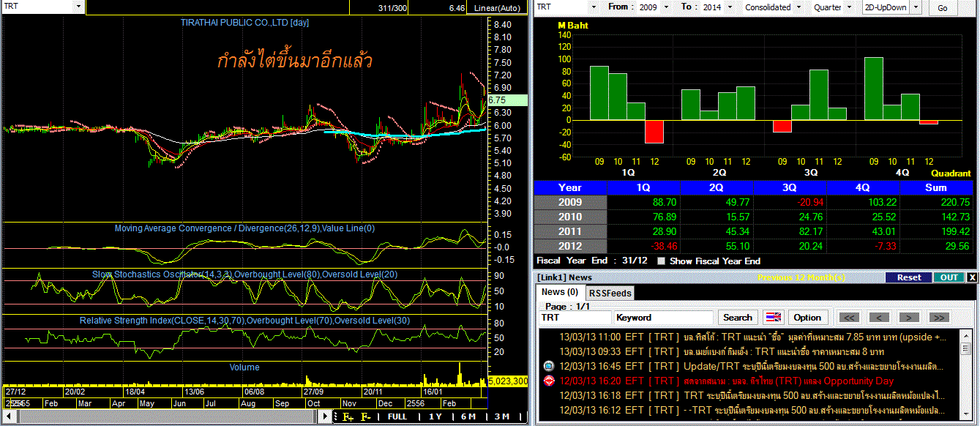Go to next news page with > button
Viewport: 980px width, 426px height.
point(909,318)
